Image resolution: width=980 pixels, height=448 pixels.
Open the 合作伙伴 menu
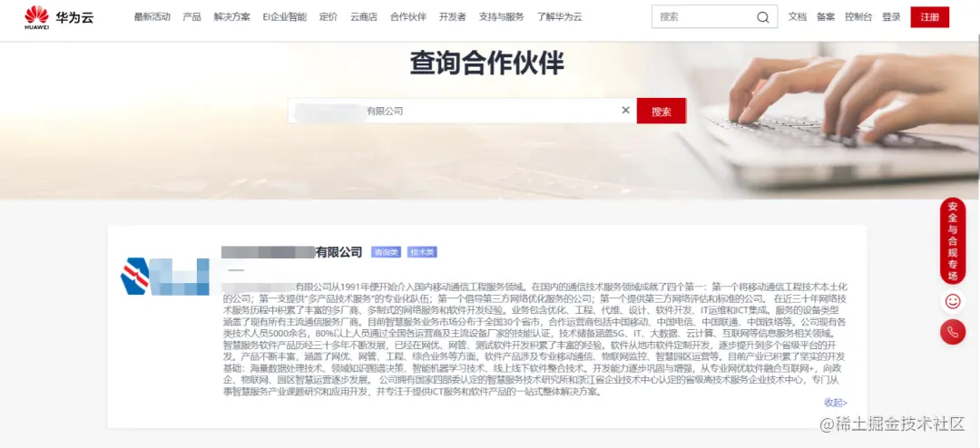tap(408, 17)
